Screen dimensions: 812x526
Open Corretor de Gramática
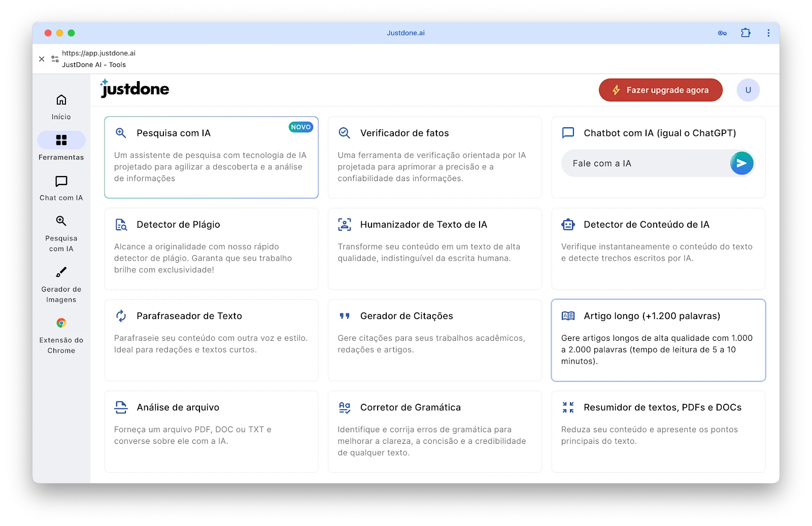[x=434, y=431]
